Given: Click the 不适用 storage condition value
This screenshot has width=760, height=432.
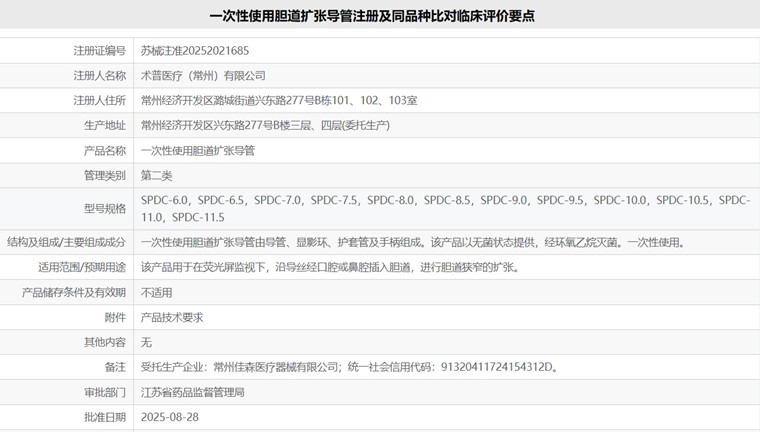Looking at the screenshot, I should [157, 292].
